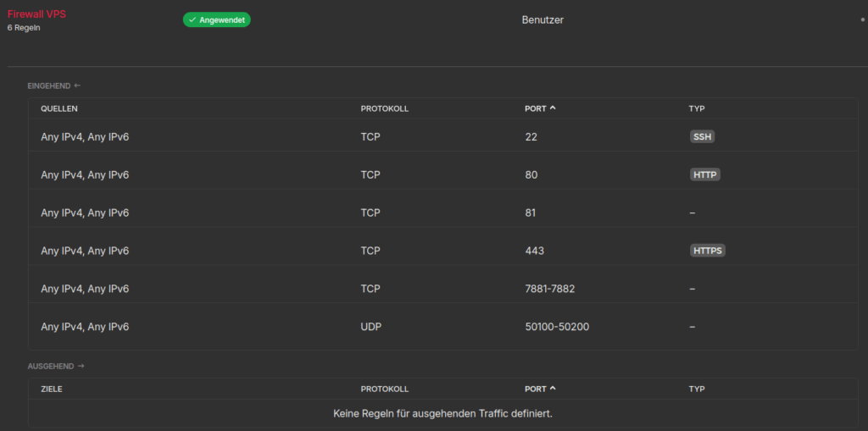Viewport: 868px width, 431px height.
Task: Click the checkmark icon in Angewendet badge
Action: pos(192,19)
